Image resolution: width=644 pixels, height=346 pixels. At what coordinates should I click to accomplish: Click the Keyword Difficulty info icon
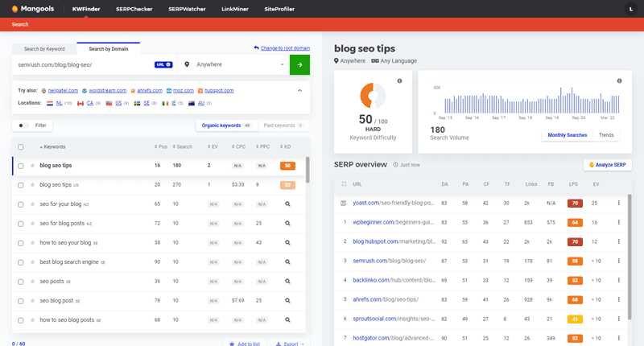[399, 81]
